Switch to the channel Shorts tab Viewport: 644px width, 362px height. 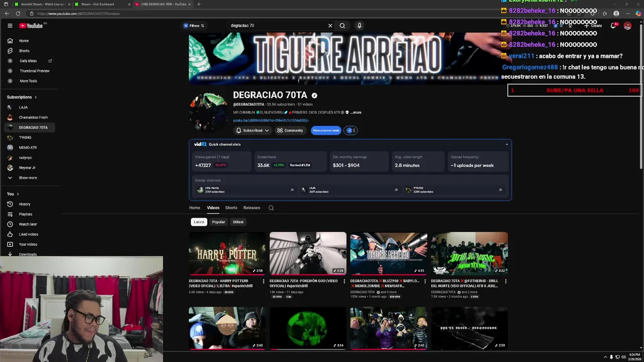point(231,208)
